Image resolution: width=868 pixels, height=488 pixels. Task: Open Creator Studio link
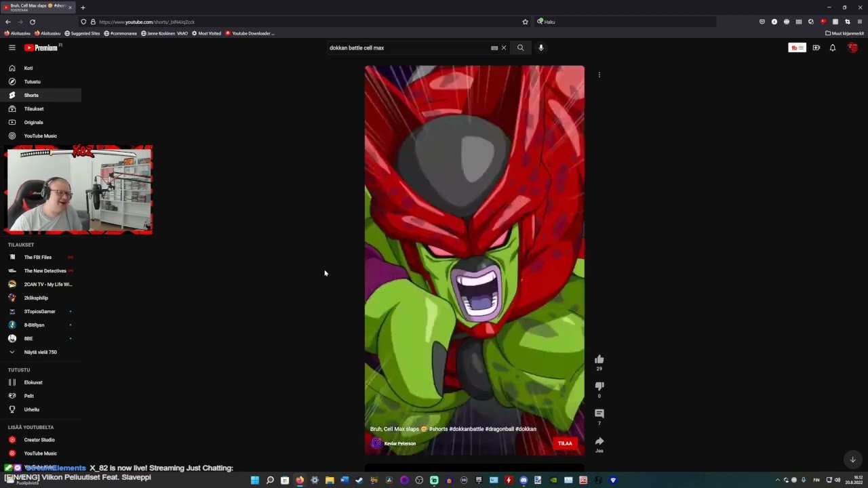coord(41,440)
